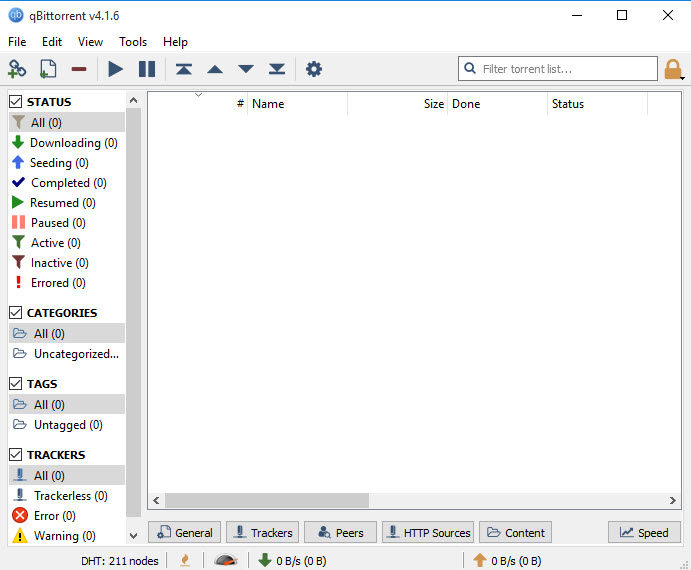Move torrent to top of queue
Screen dimensions: 691x570
click(184, 69)
